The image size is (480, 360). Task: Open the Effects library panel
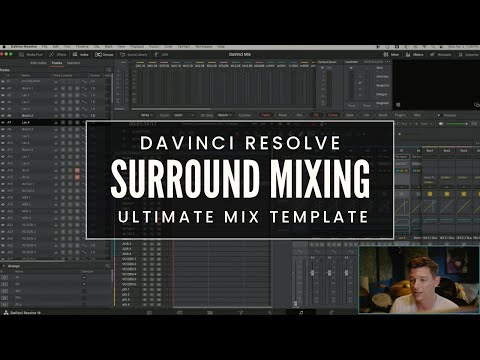coord(58,54)
